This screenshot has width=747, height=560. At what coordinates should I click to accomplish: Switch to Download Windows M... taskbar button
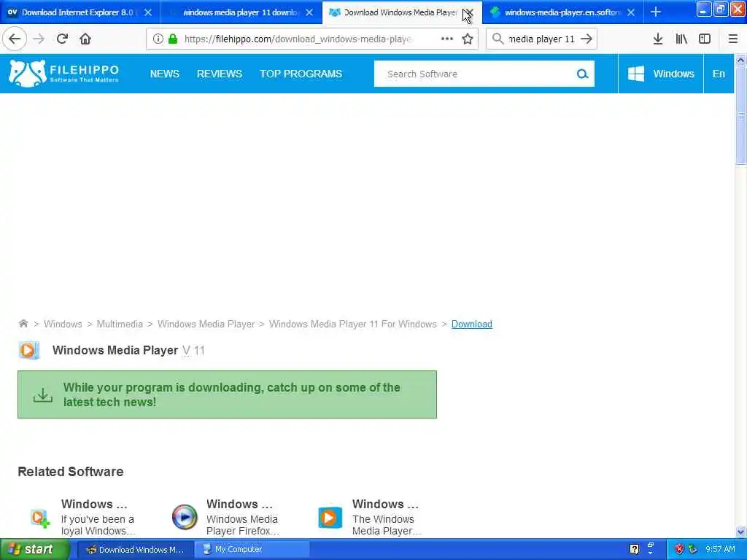point(135,550)
